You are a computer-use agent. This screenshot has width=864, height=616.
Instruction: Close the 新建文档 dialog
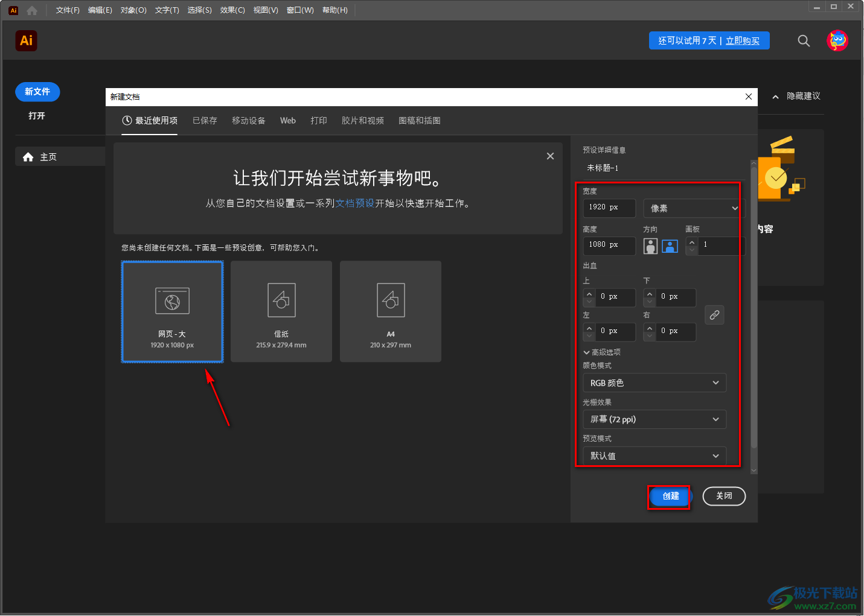[x=749, y=97]
